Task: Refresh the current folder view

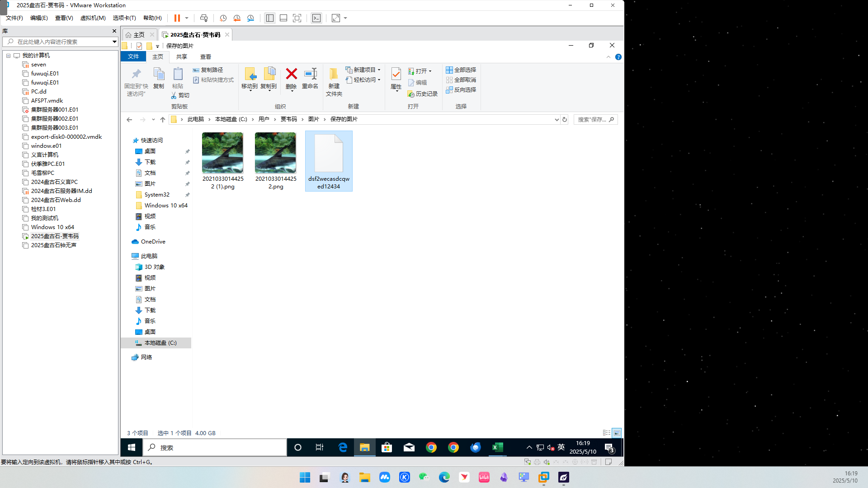Action: pyautogui.click(x=565, y=120)
